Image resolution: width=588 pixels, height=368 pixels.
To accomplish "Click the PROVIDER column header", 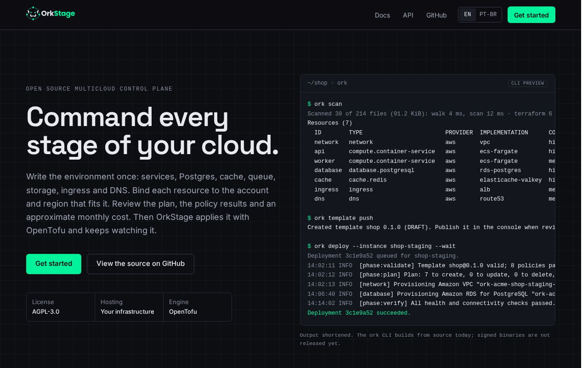I will (x=459, y=132).
